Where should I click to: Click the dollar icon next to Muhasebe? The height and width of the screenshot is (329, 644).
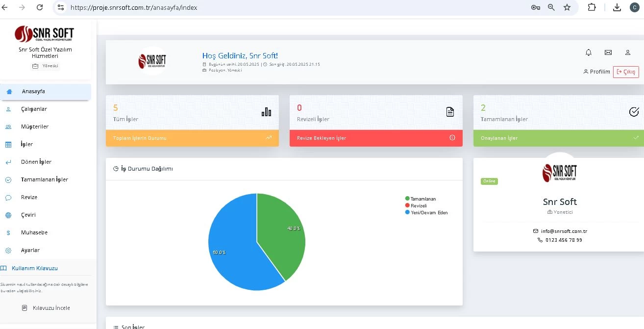click(9, 232)
